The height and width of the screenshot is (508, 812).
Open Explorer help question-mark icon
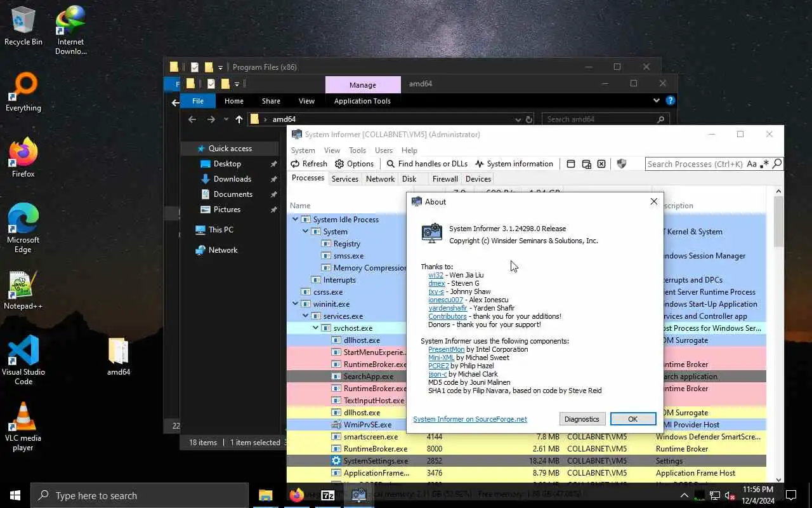point(671,100)
